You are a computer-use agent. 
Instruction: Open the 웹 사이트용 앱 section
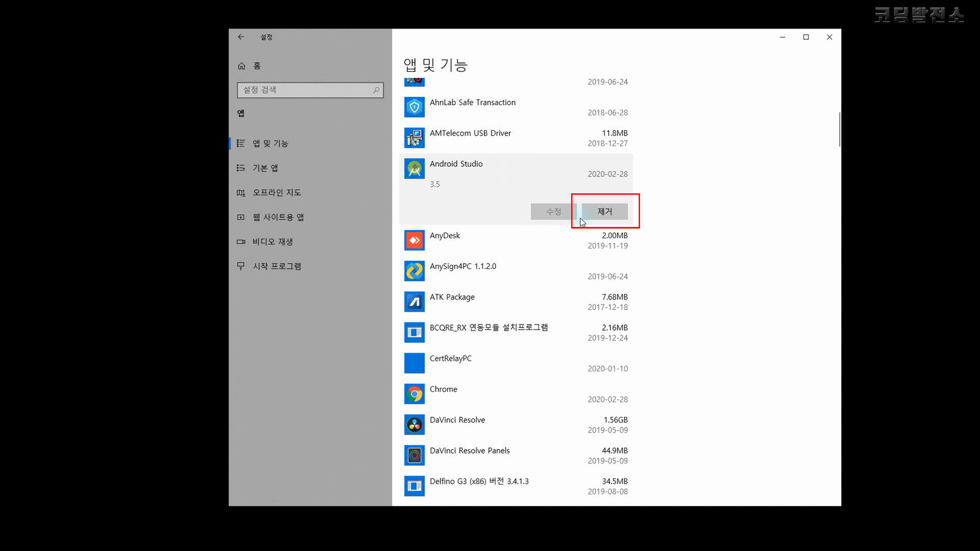coord(310,217)
